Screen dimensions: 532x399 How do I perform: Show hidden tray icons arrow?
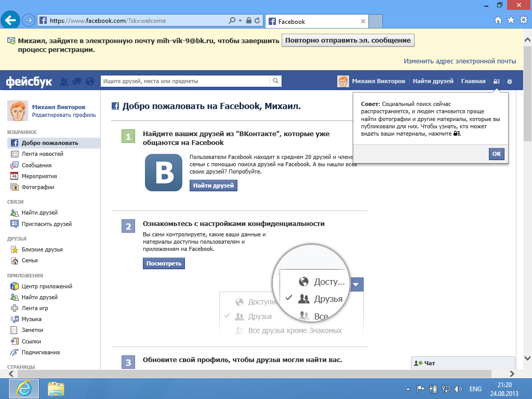click(408, 389)
